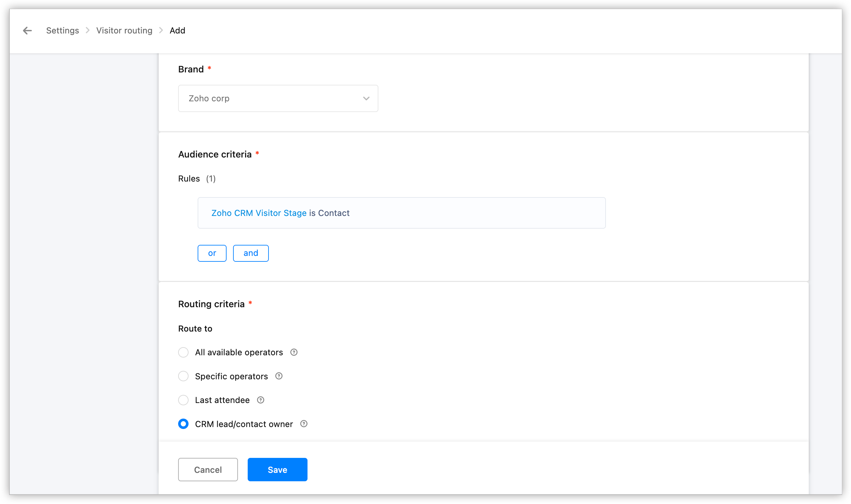Add an 'and' rule condition
This screenshot has height=504, width=851.
tap(251, 253)
